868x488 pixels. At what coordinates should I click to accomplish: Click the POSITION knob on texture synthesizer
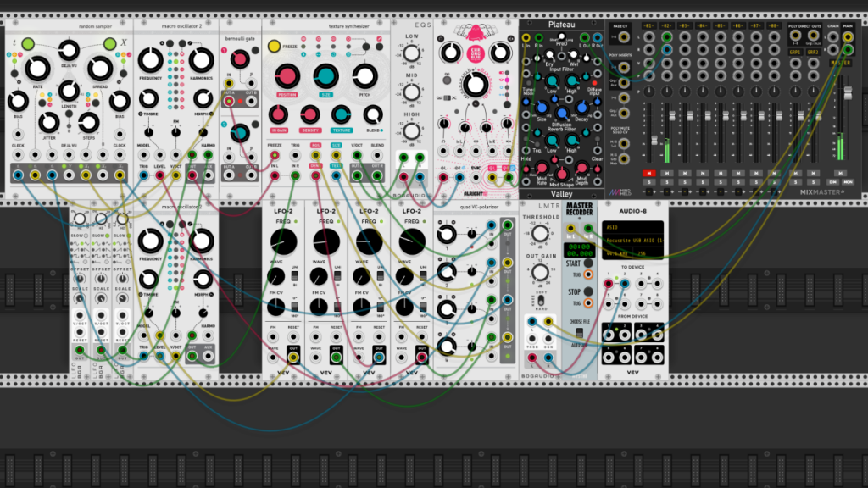(x=287, y=77)
